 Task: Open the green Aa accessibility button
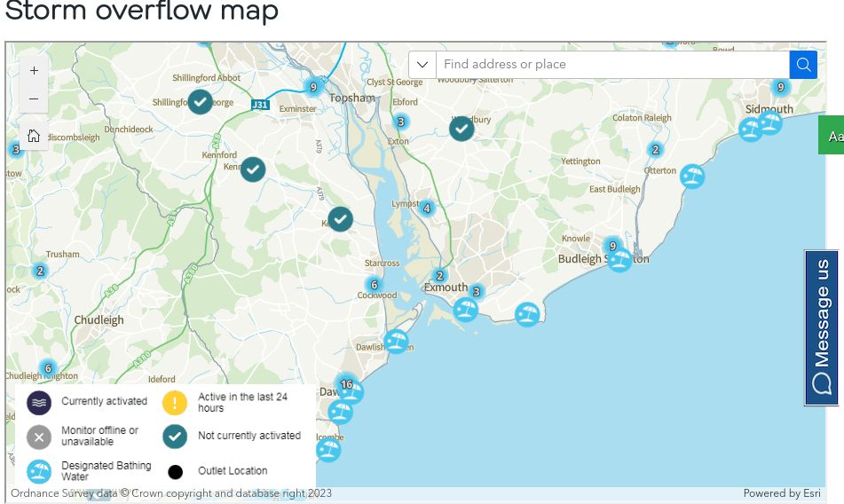832,136
